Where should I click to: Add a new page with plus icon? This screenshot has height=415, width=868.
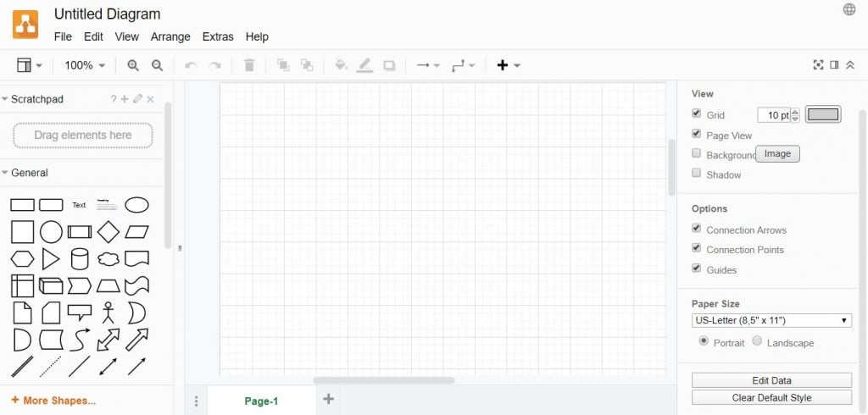328,398
